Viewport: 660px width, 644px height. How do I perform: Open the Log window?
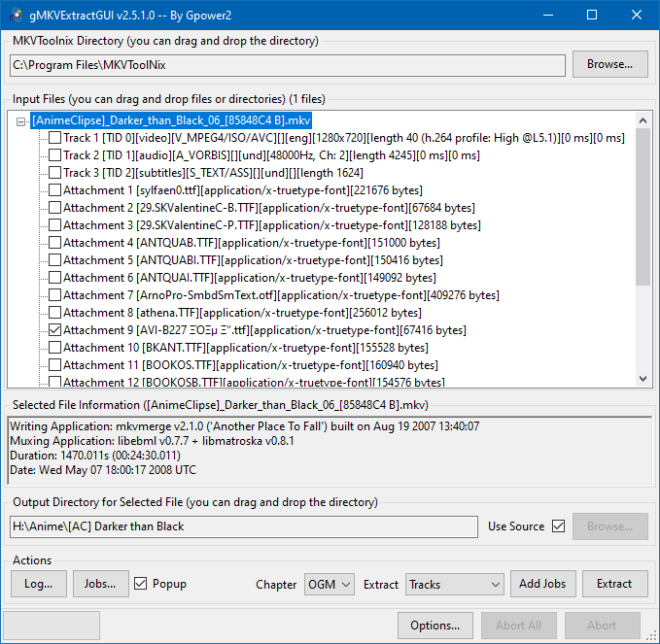tap(39, 584)
